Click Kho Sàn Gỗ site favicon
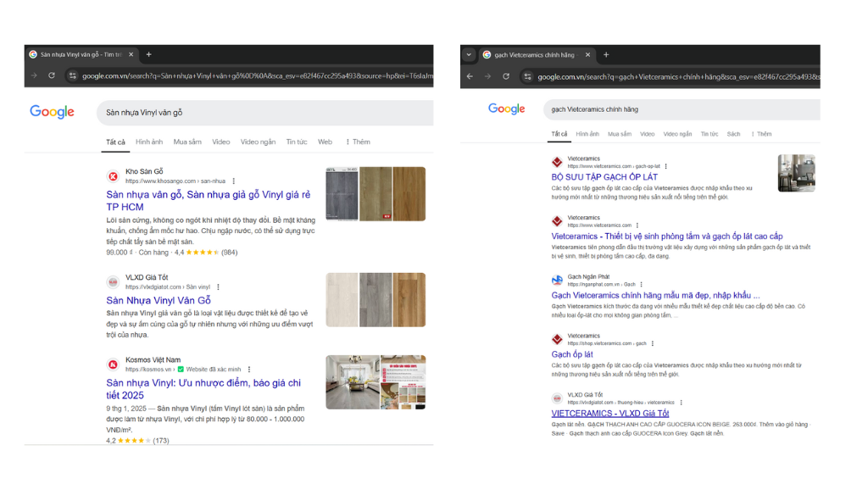This screenshot has height=495, width=868. 113,176
